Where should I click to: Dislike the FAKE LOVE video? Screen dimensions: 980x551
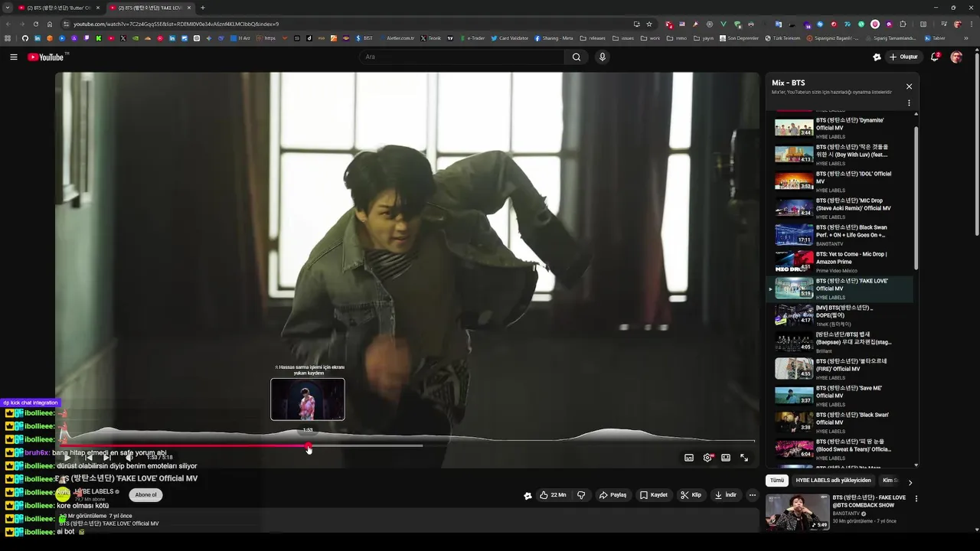click(581, 495)
